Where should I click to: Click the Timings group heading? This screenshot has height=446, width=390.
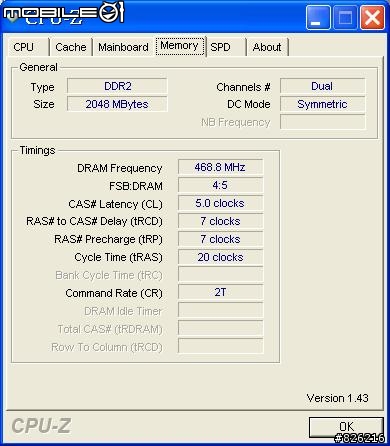pos(37,150)
